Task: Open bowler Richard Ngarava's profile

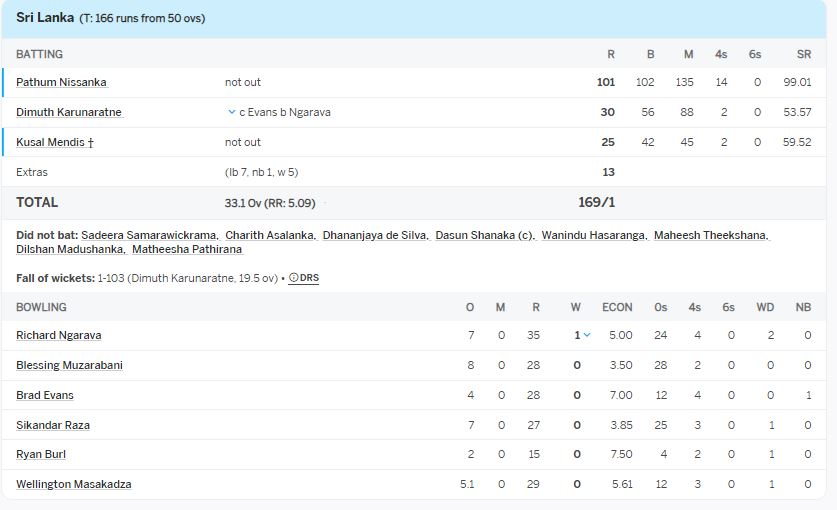Action: [x=59, y=335]
